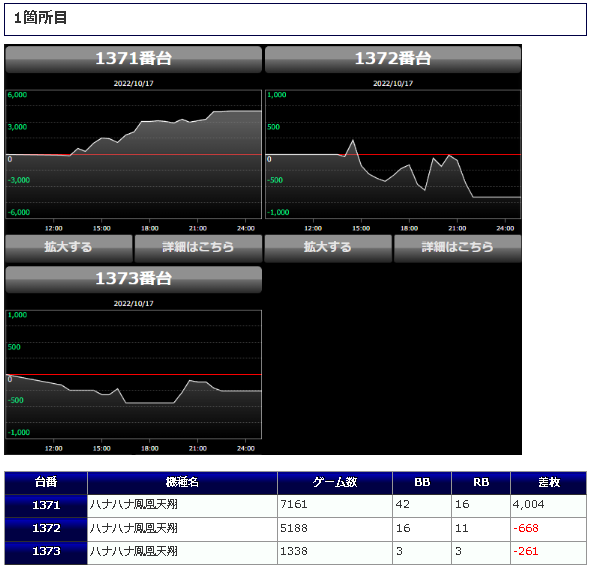Click the 1373番台 header button
Viewport: 589px width, 570px height.
coord(133,279)
